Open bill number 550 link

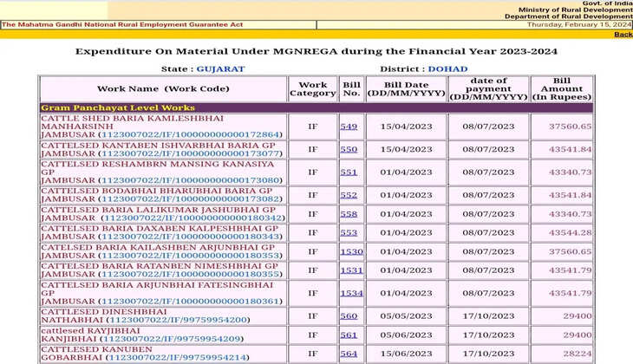click(349, 149)
